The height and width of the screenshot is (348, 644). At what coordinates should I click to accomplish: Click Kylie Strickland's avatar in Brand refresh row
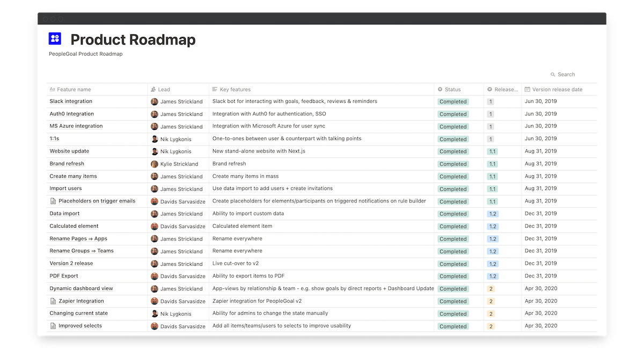[x=155, y=164]
